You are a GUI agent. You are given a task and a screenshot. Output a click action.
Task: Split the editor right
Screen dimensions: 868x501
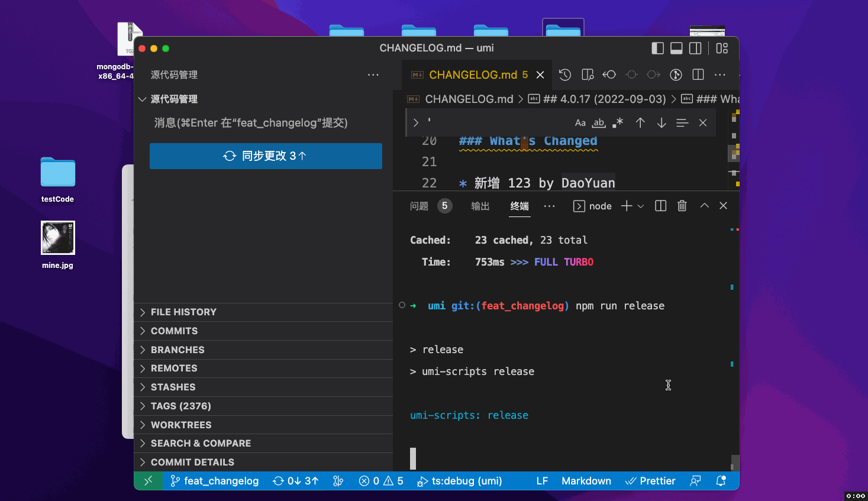698,75
